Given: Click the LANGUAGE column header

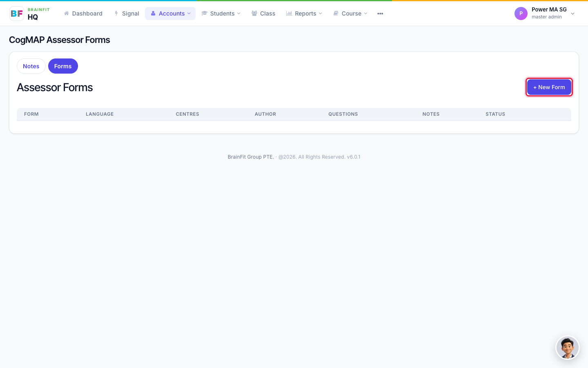Looking at the screenshot, I should [x=100, y=114].
